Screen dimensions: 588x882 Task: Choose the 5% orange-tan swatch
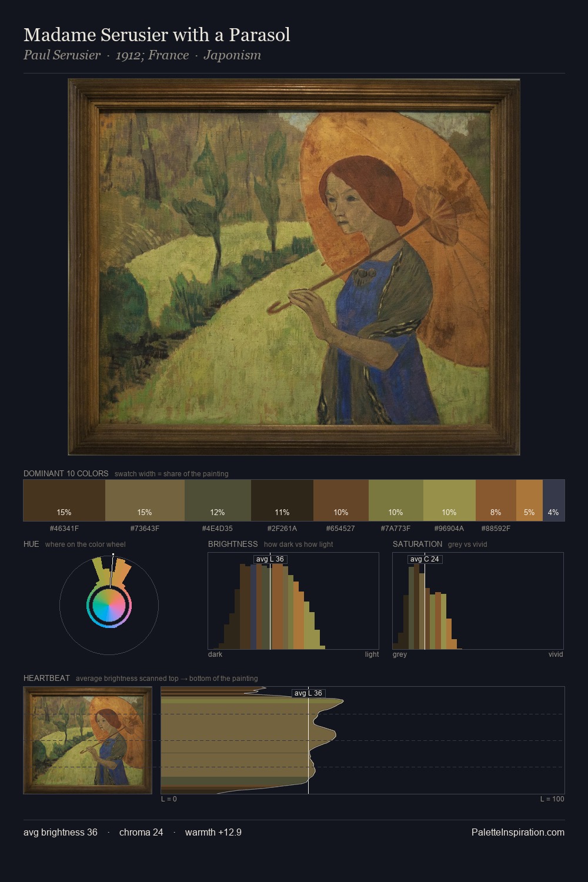point(529,500)
